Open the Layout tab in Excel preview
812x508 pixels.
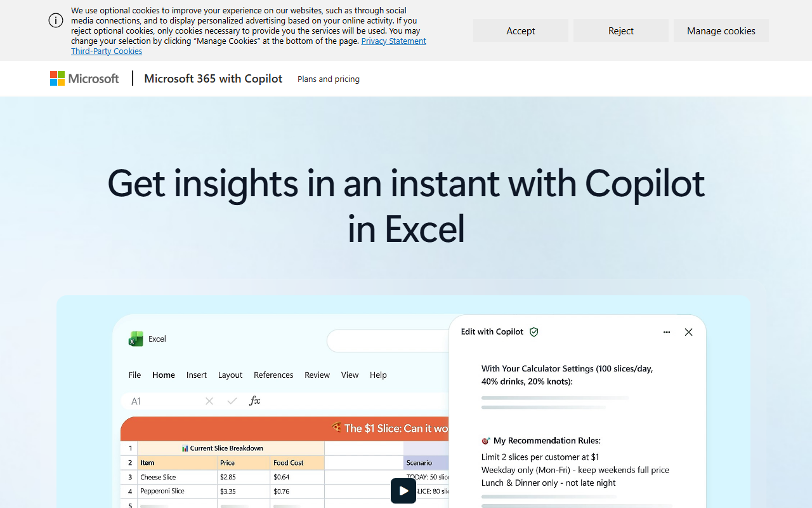[x=230, y=375]
